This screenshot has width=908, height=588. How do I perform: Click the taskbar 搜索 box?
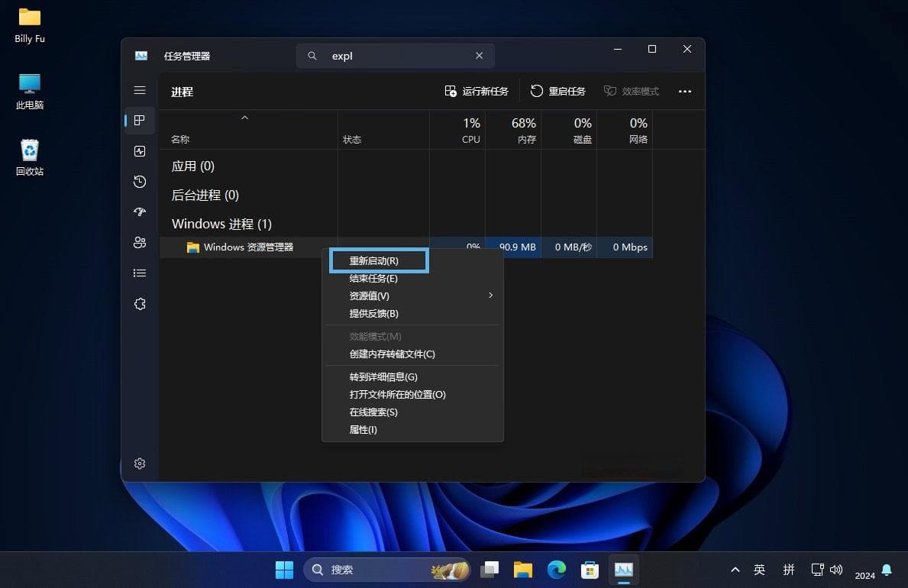coord(387,570)
